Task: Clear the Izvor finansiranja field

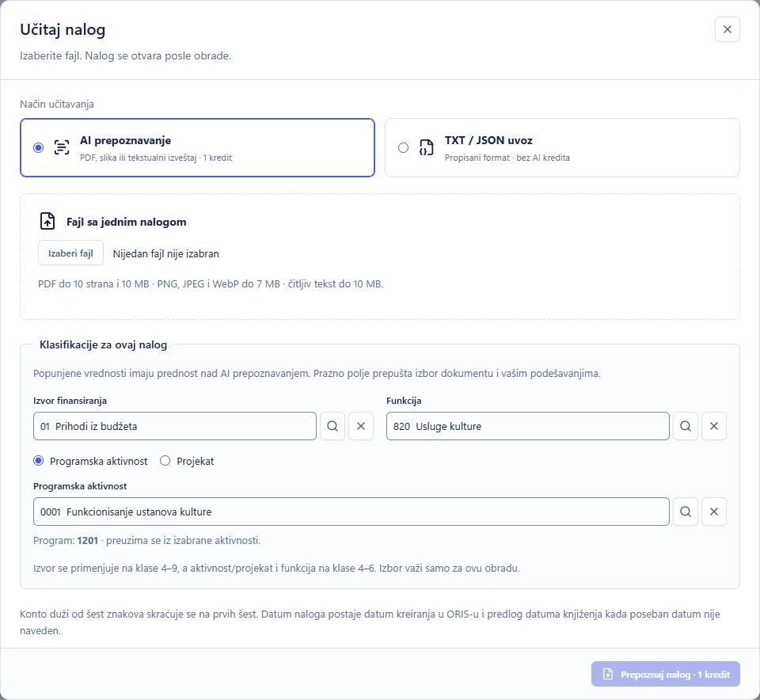Action: 361,426
